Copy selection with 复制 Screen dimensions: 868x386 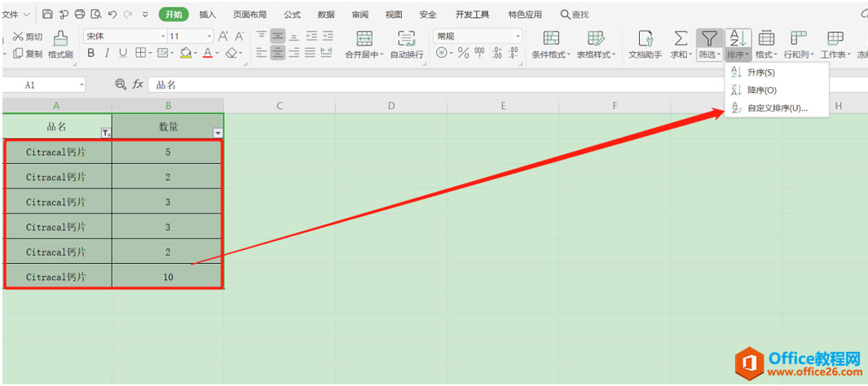pos(28,54)
